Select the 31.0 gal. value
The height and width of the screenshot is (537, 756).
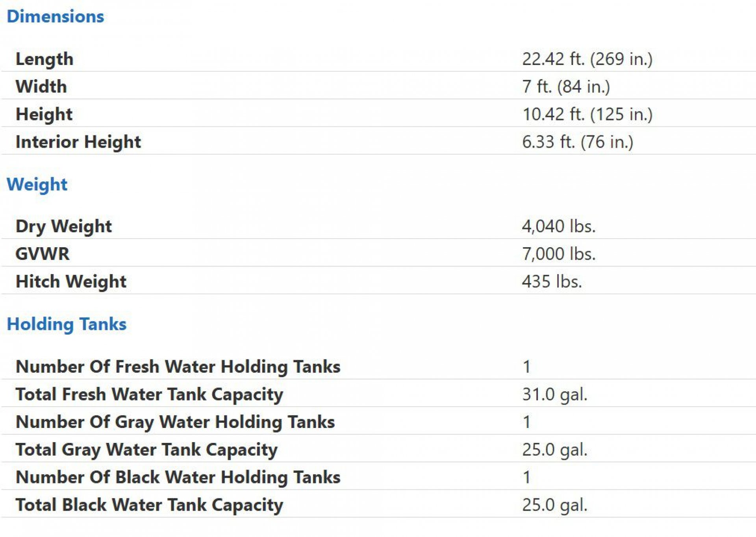click(x=555, y=394)
